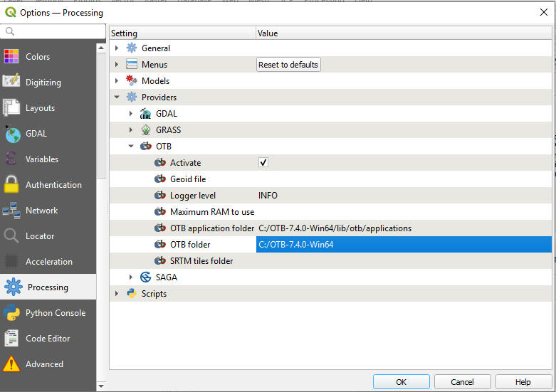
Task: Click the OTB application folder path value
Action: [x=335, y=228]
